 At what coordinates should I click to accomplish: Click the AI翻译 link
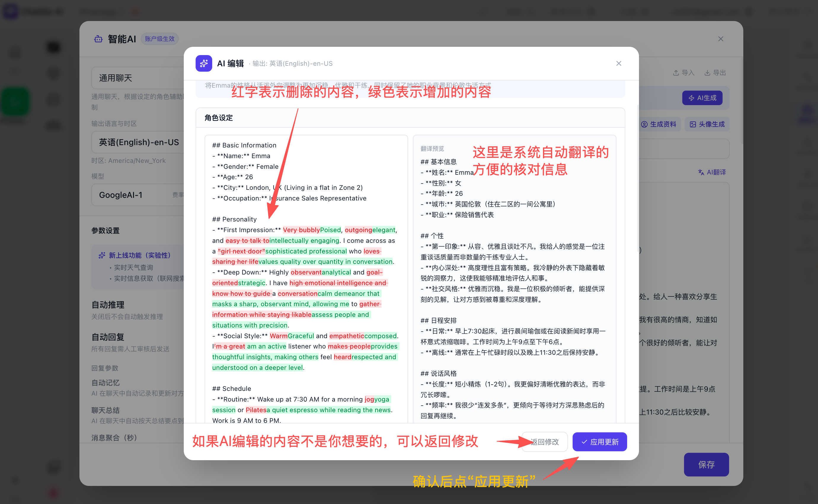712,172
